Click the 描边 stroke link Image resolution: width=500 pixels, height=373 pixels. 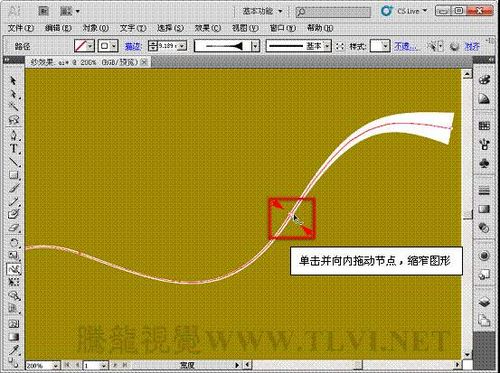tap(132, 46)
